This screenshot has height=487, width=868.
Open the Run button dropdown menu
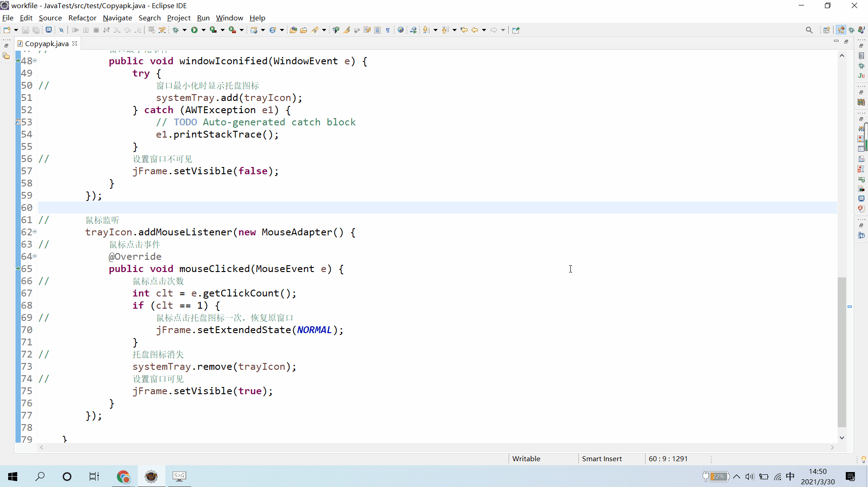(203, 30)
